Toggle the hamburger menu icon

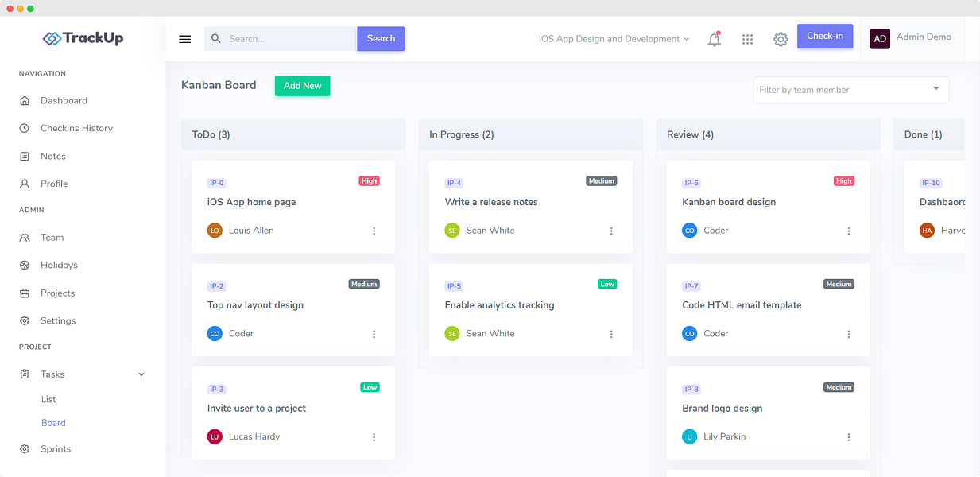click(x=185, y=39)
